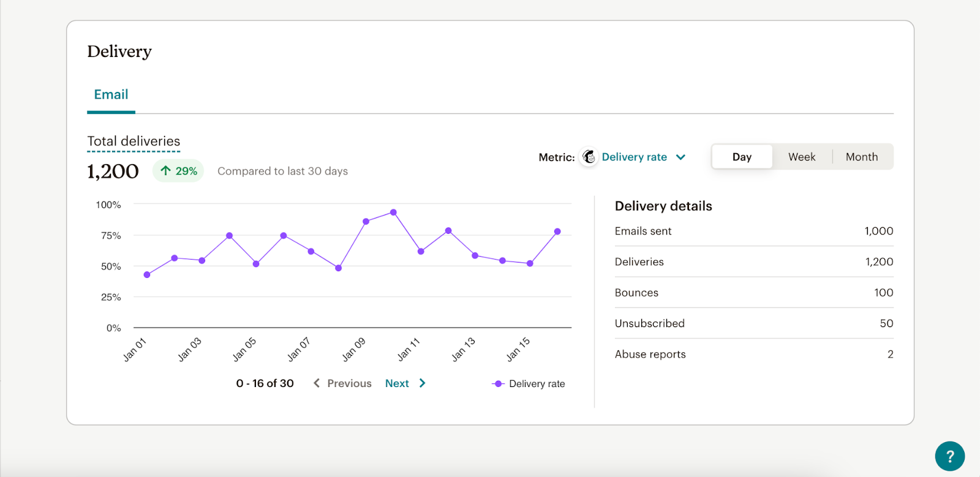The width and height of the screenshot is (980, 477).
Task: Click the Jan 10 peak data point
Action: tap(393, 212)
